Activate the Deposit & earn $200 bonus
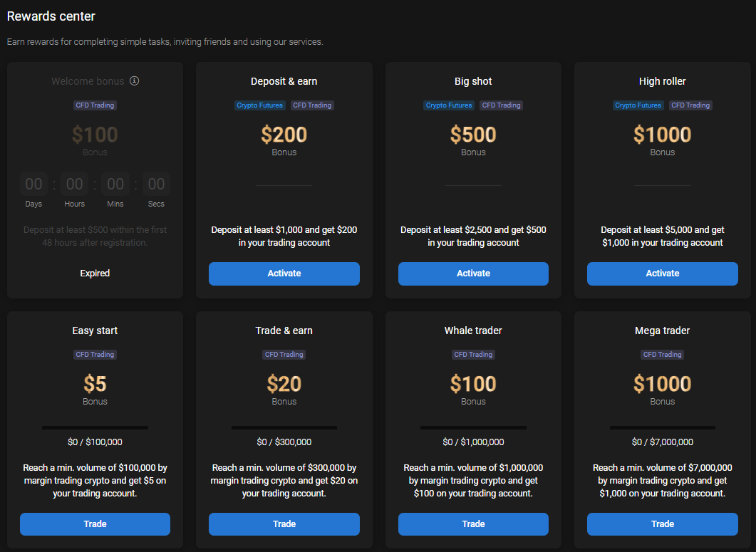Screen dimensions: 756x552 [284, 274]
